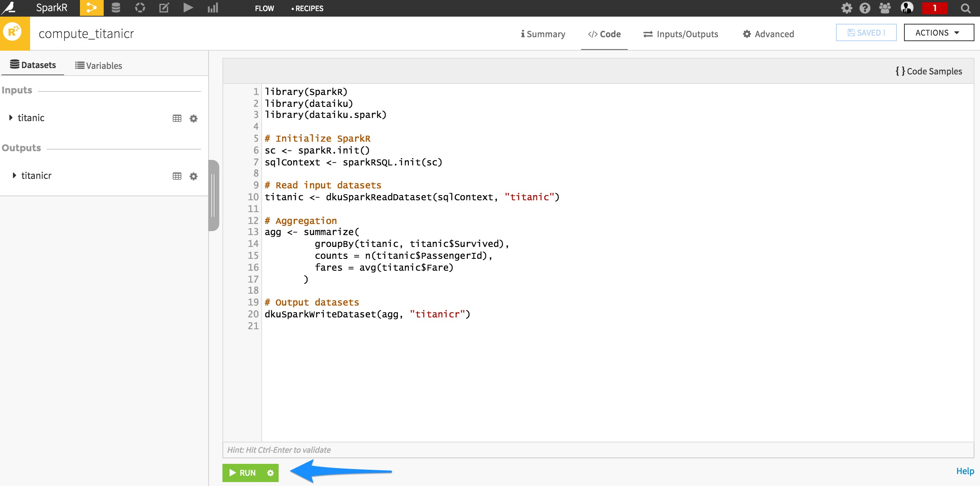Place cursor on line 1 library(SparkR)
Screen dimensions: 980x486
(x=306, y=92)
